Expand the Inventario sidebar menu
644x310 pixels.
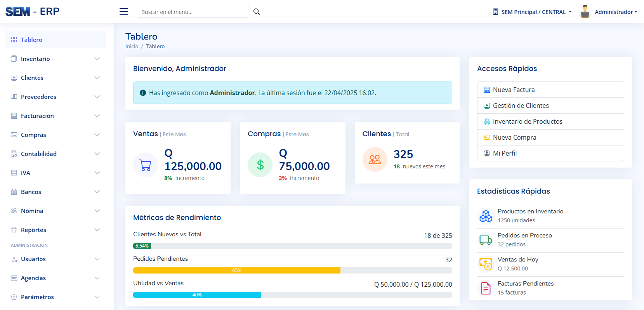pos(55,59)
